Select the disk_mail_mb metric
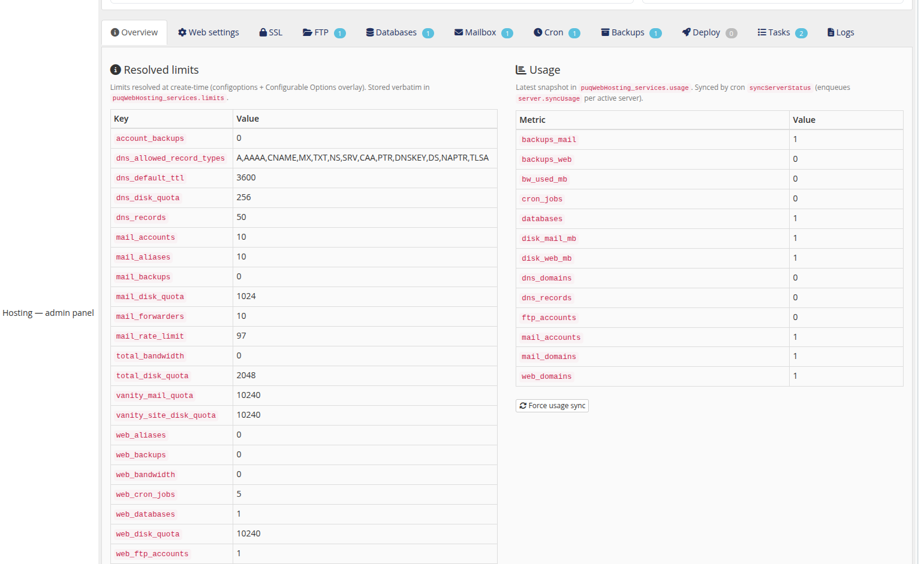Viewport: 924px width, 564px height. click(549, 239)
